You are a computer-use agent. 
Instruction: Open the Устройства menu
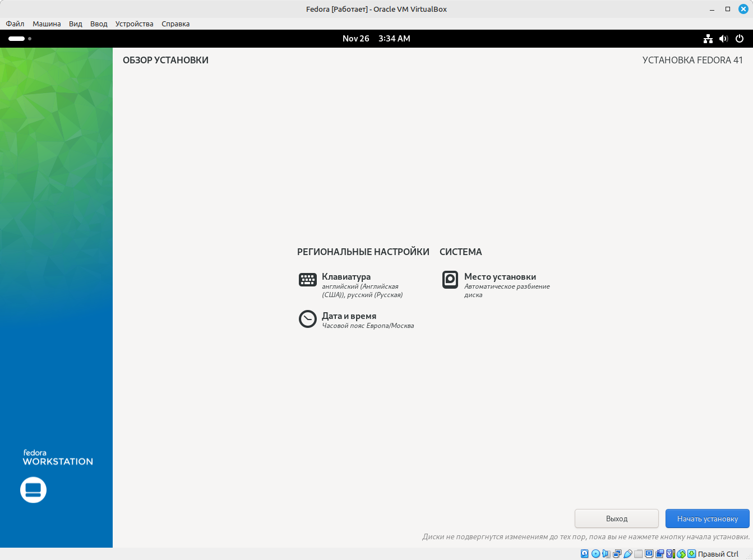pyautogui.click(x=134, y=24)
